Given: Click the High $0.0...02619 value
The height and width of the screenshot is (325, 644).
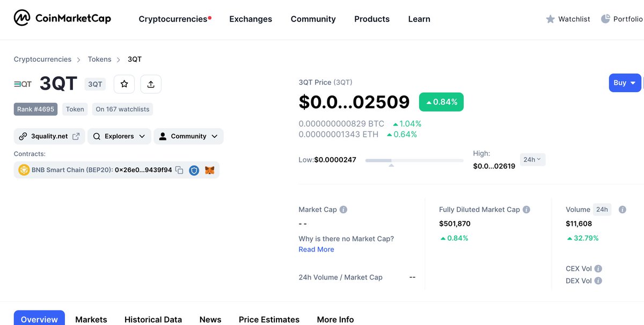Looking at the screenshot, I should coord(494,166).
